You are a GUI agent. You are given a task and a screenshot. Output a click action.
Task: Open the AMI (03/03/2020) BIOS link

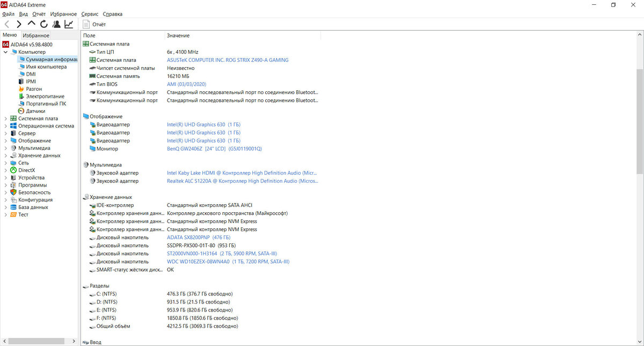click(186, 84)
